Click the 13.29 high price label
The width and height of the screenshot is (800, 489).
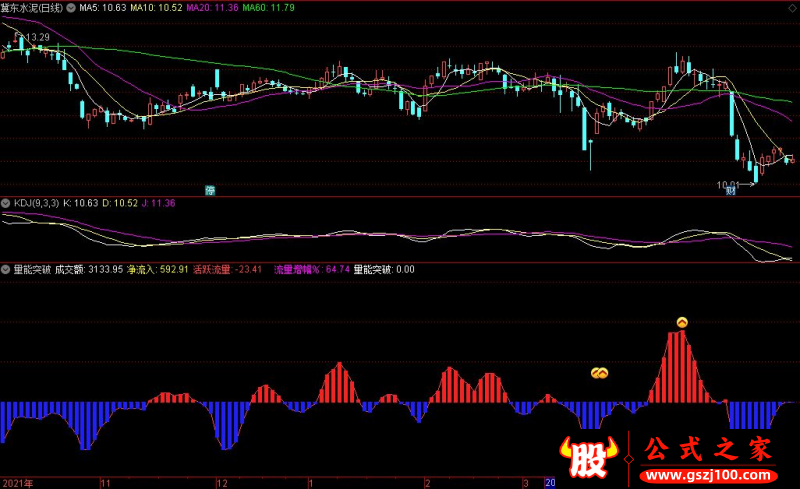click(x=37, y=37)
